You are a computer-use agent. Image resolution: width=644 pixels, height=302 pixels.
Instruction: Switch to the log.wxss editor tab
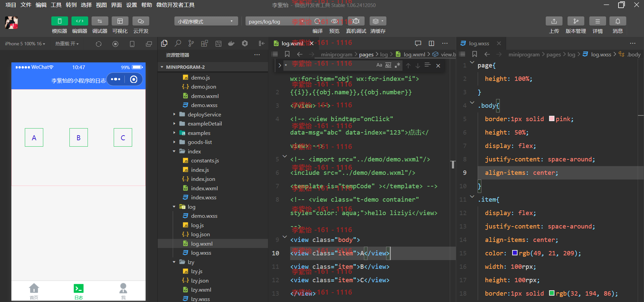click(479, 43)
